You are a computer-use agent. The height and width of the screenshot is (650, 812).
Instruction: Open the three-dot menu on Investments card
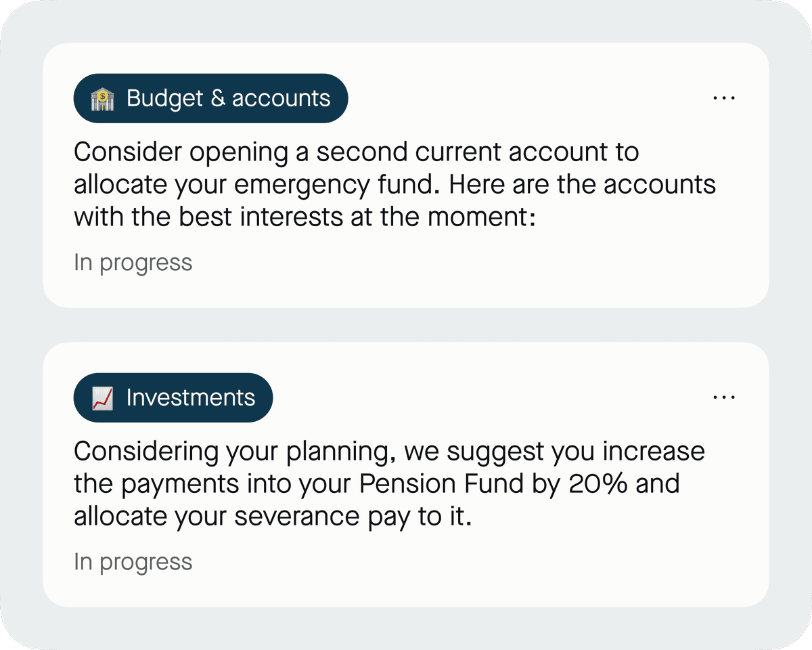[724, 397]
